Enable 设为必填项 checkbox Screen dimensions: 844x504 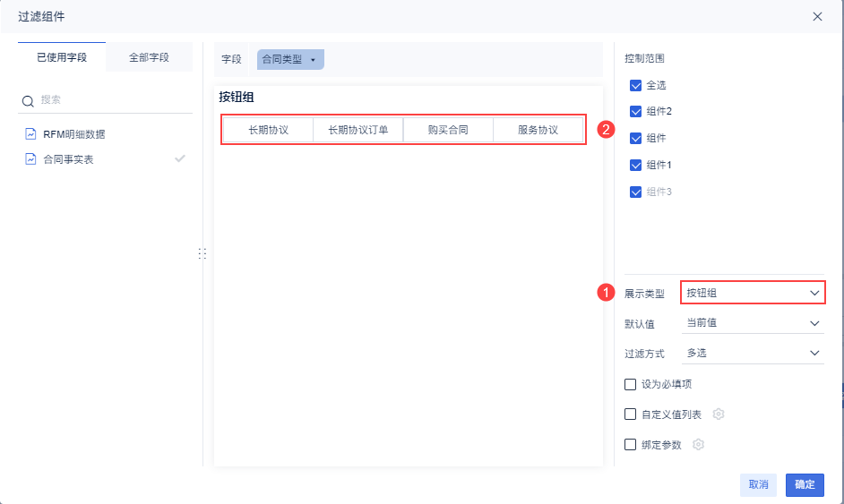631,384
